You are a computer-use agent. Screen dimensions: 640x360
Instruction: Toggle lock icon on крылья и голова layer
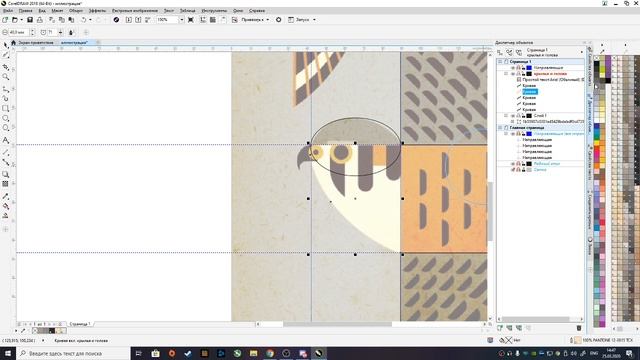[x=523, y=74]
